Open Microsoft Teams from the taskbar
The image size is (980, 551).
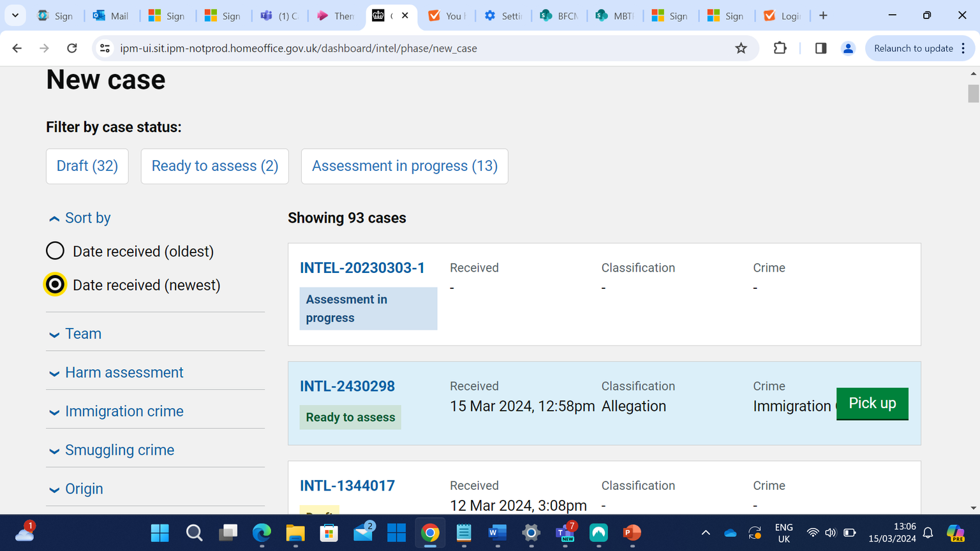565,533
